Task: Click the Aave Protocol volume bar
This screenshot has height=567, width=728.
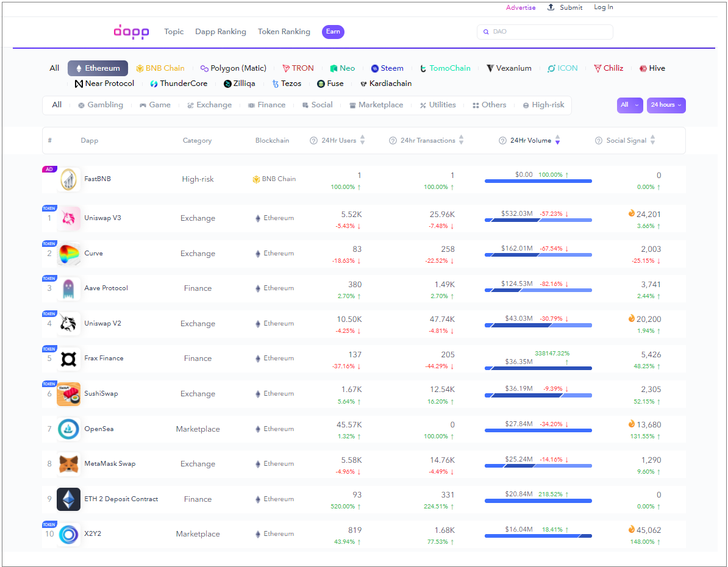Action: click(x=538, y=290)
